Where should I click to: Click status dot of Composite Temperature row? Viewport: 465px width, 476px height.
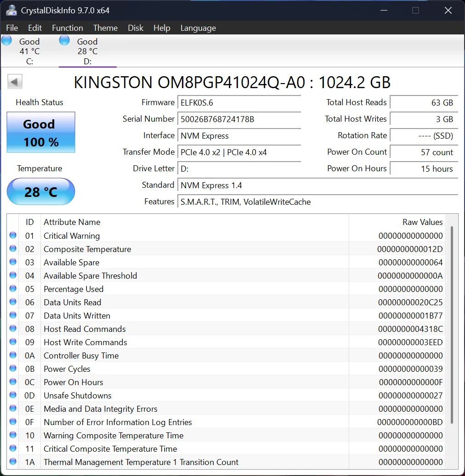tap(13, 248)
